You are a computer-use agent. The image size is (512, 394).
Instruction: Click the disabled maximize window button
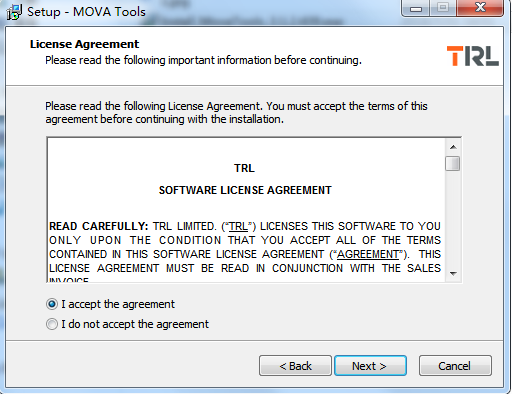click(x=443, y=8)
